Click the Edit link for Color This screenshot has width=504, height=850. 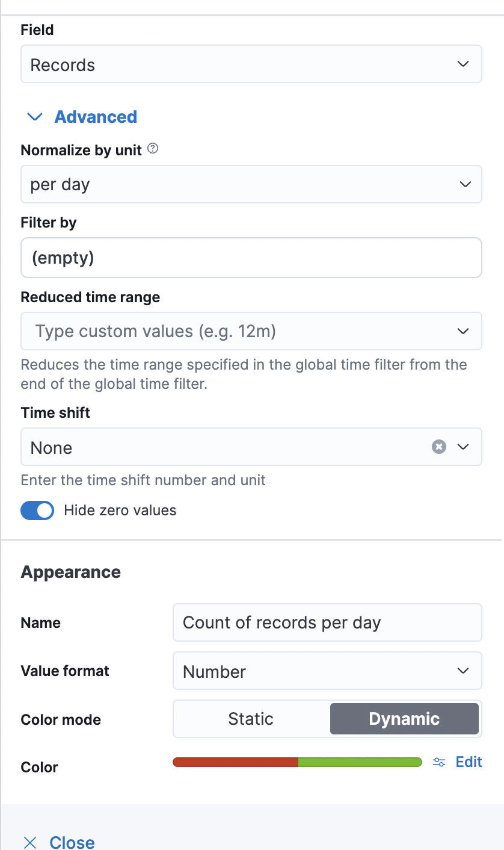469,762
